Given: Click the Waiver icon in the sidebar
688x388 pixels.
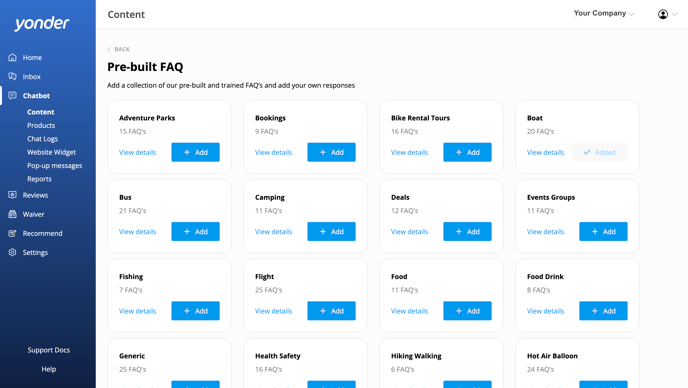Looking at the screenshot, I should 12,214.
